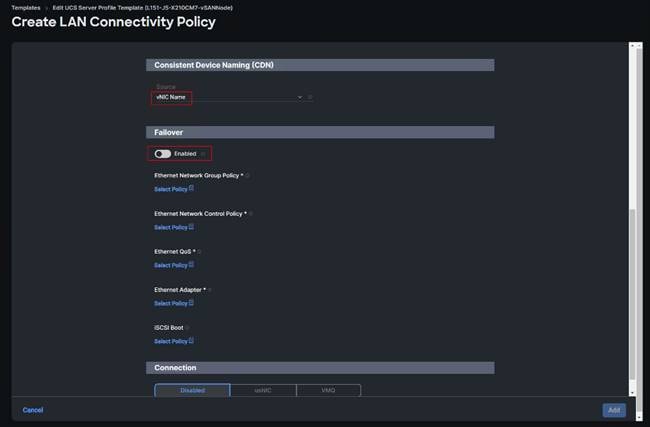Screen dimensions: 650x427
Task: Click the scrollbar up arrow
Action: [x=632, y=46]
